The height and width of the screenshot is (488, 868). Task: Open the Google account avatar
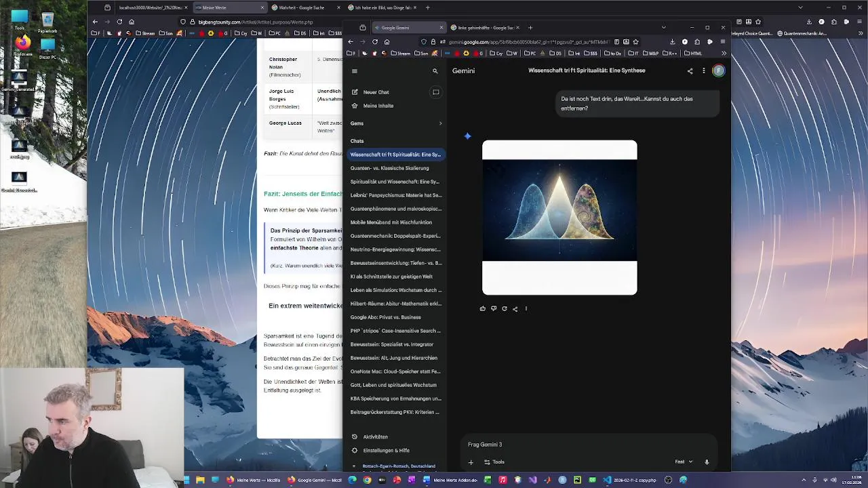[719, 70]
